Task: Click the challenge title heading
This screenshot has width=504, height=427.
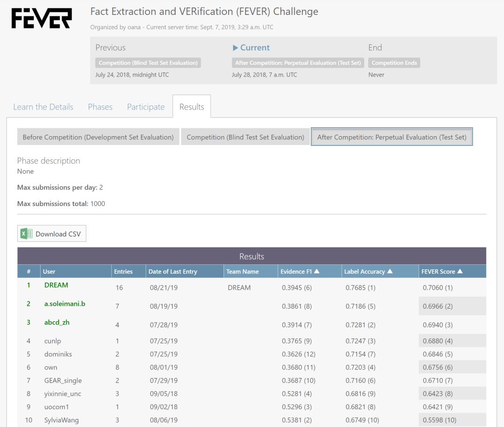Action: pos(204,12)
